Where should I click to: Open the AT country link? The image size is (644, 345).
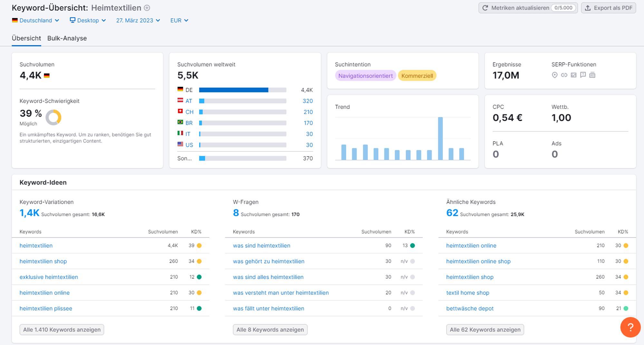pos(189,101)
